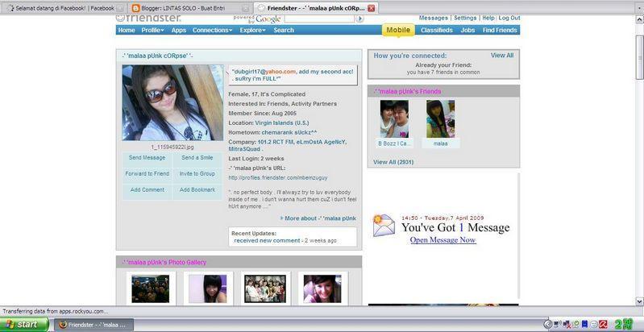Open Apps in navigation bar
Screen dimensions: 644x332
[179, 30]
